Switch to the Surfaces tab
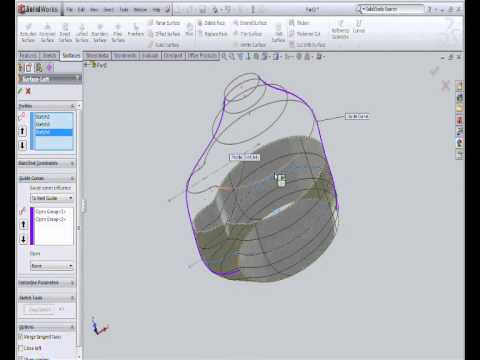The height and width of the screenshot is (360, 480). click(x=71, y=56)
